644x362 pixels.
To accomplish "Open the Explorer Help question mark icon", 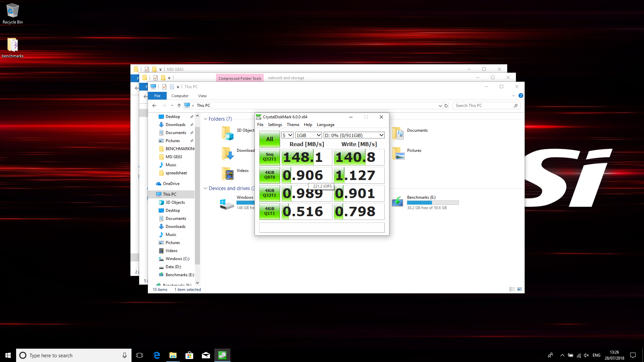I will pos(521,96).
